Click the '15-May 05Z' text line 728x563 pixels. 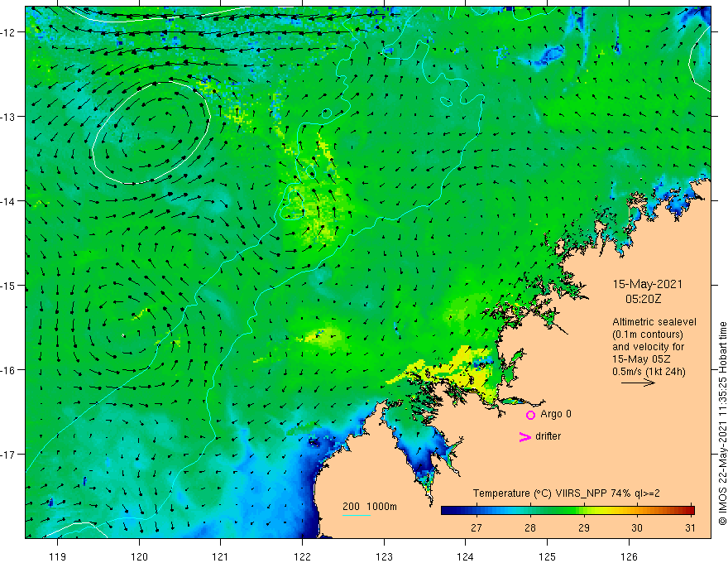tap(640, 359)
